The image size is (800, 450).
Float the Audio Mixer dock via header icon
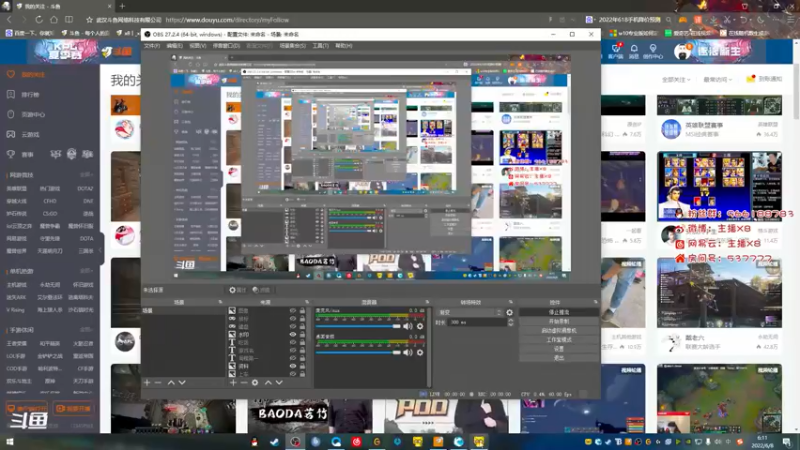click(427, 302)
